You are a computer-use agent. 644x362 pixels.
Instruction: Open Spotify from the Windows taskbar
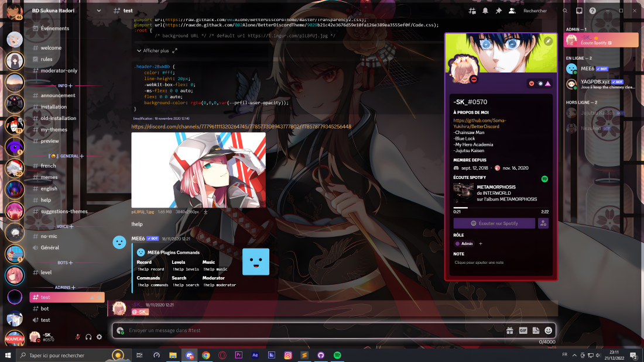click(x=337, y=355)
